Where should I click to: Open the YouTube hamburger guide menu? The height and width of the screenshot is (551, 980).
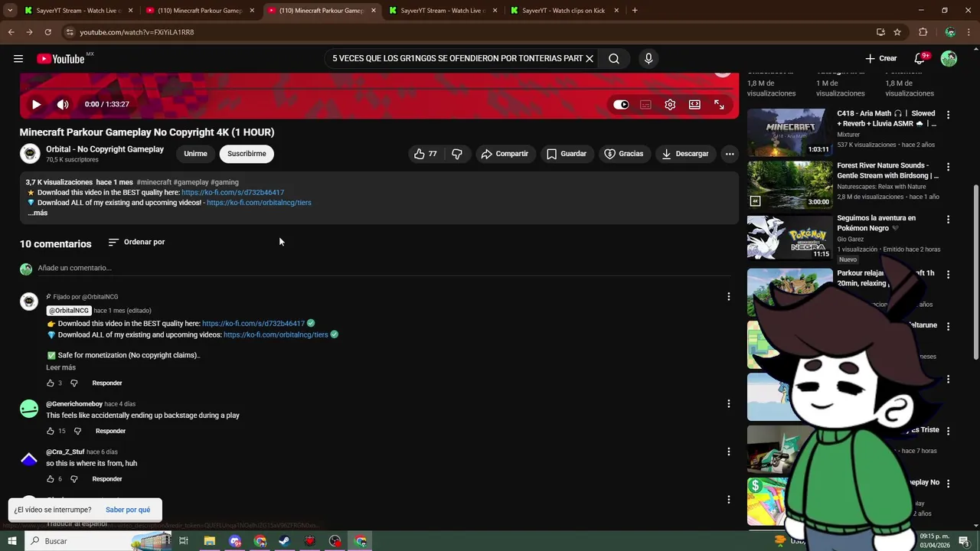[18, 58]
